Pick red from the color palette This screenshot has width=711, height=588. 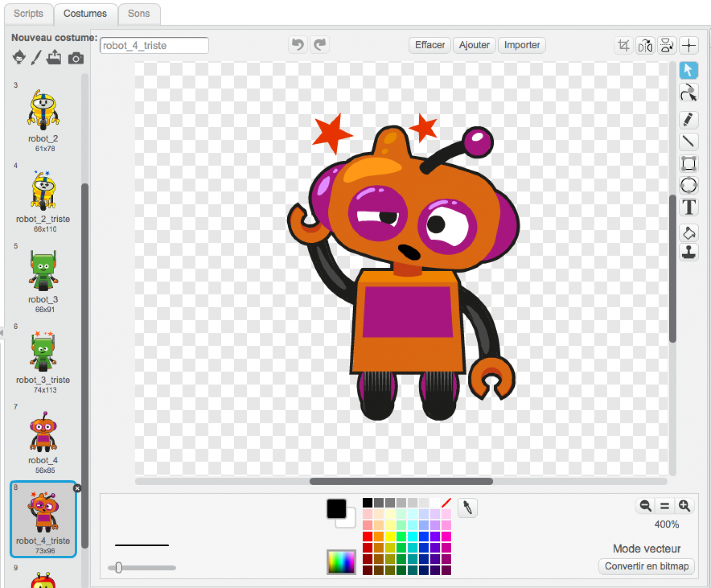tap(367, 535)
